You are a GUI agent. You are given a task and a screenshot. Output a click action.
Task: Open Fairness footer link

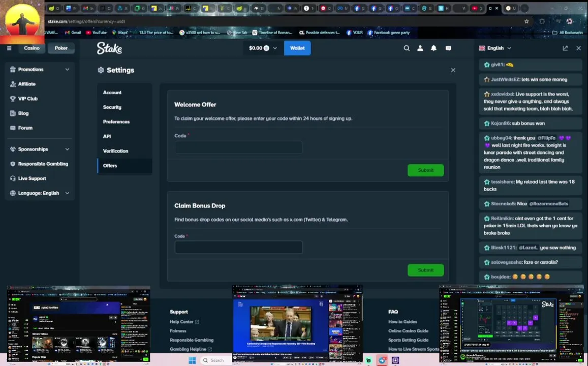(178, 331)
